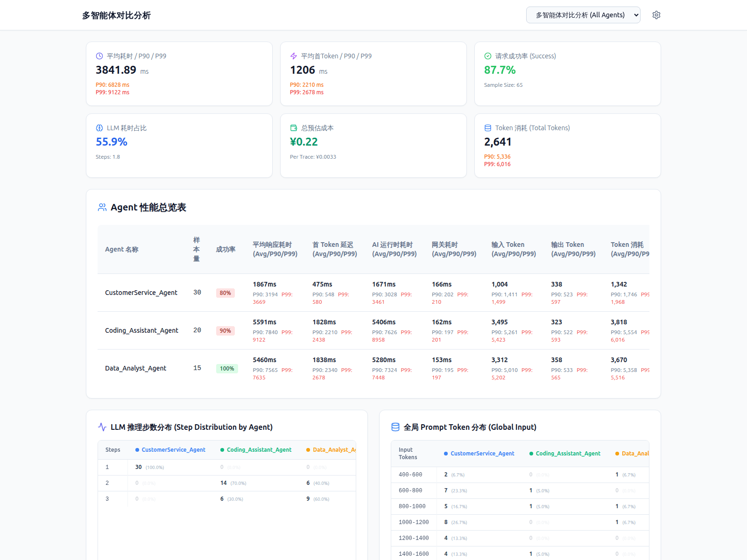The image size is (747, 560).
Task: Toggle CustomerService_Agent legend in Step Distribution
Action: 170,450
